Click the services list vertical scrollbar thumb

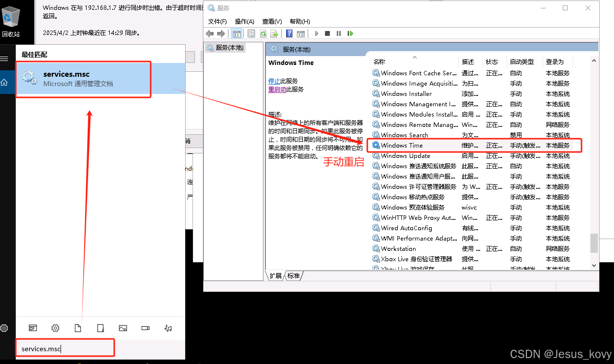pos(594,243)
